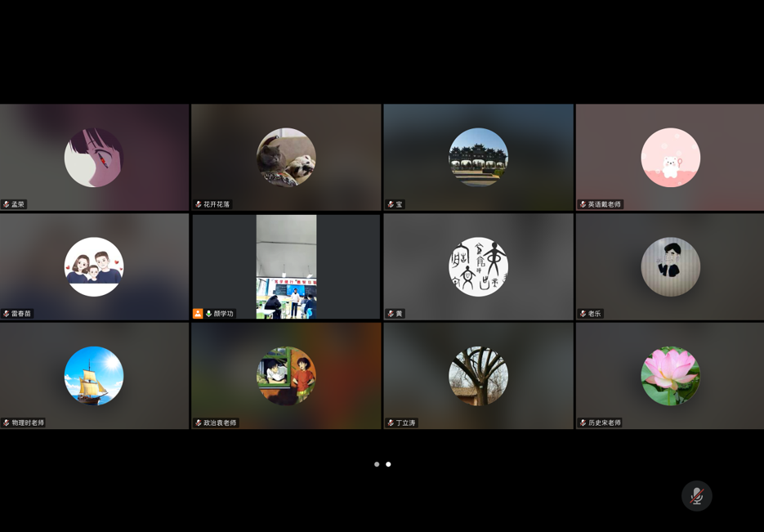Click the muted mic icon beside 物理时老师
Image resolution: width=764 pixels, height=532 pixels.
7,422
